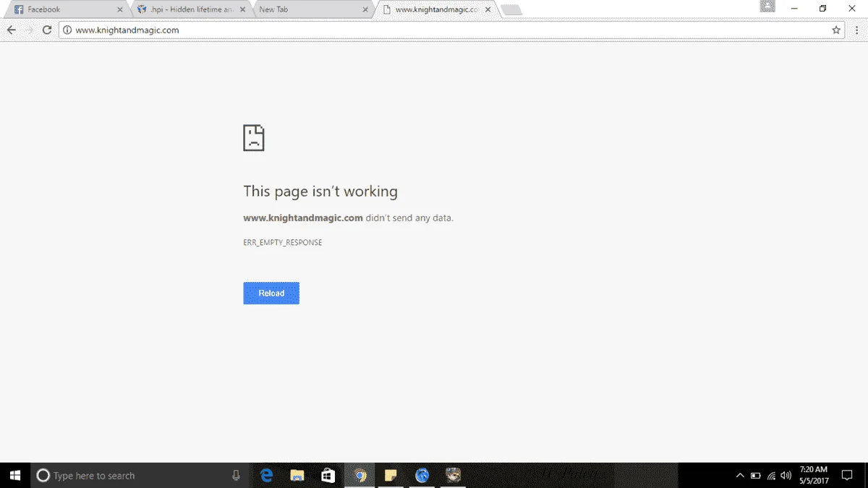Screen dimensions: 868x488
Task: Close the New Tab tab
Action: point(366,9)
